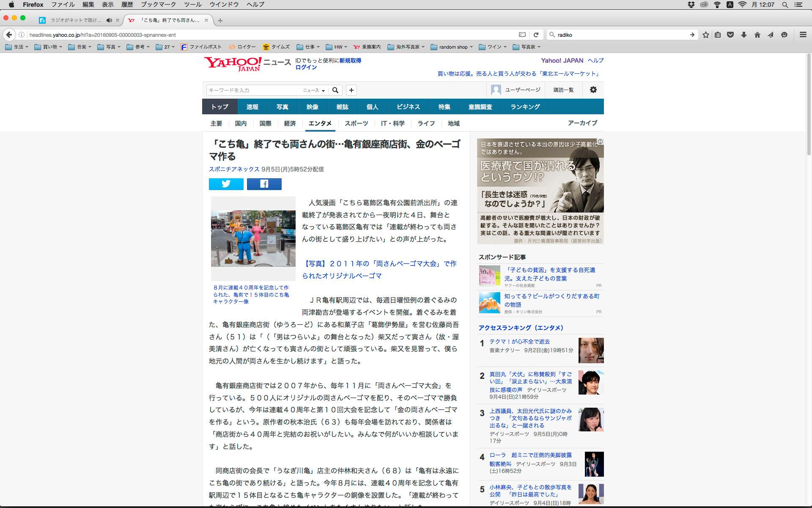
Task: Click the reload page icon
Action: point(536,35)
